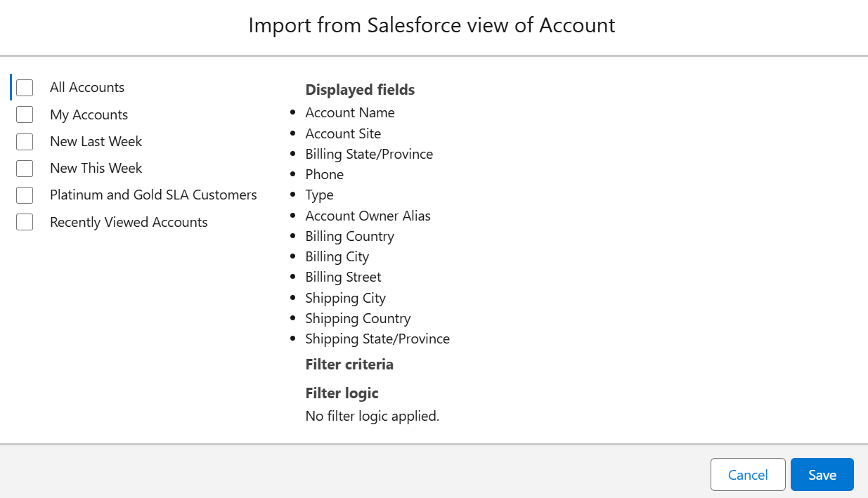Screen dimensions: 868x498
Task: Select the New This Week view
Action: click(96, 168)
